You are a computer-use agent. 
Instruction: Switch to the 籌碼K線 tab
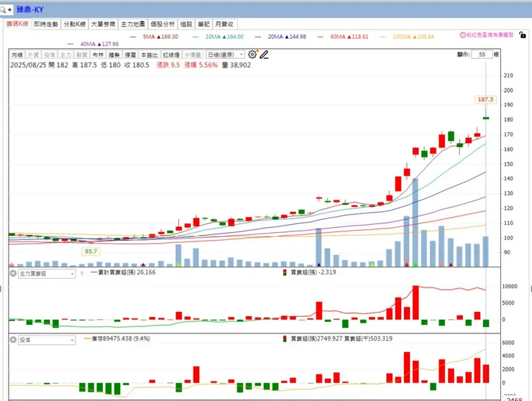(17, 24)
